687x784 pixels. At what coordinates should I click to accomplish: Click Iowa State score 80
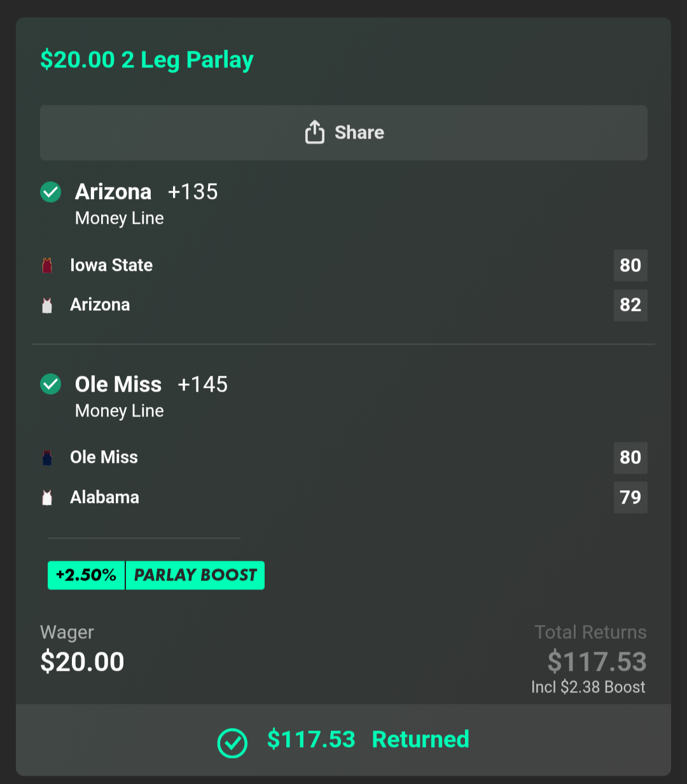(630, 265)
